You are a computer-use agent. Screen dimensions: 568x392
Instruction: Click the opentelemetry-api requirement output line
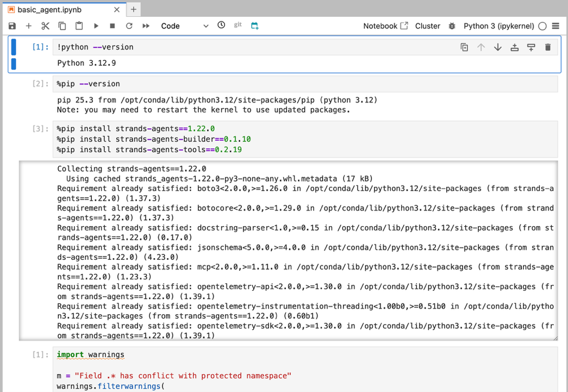coord(305,291)
